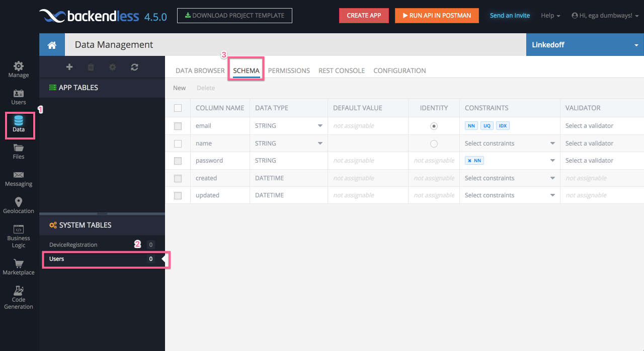Viewport: 644px width, 351px height.
Task: Open Business Logic from the sidebar
Action: click(18, 235)
